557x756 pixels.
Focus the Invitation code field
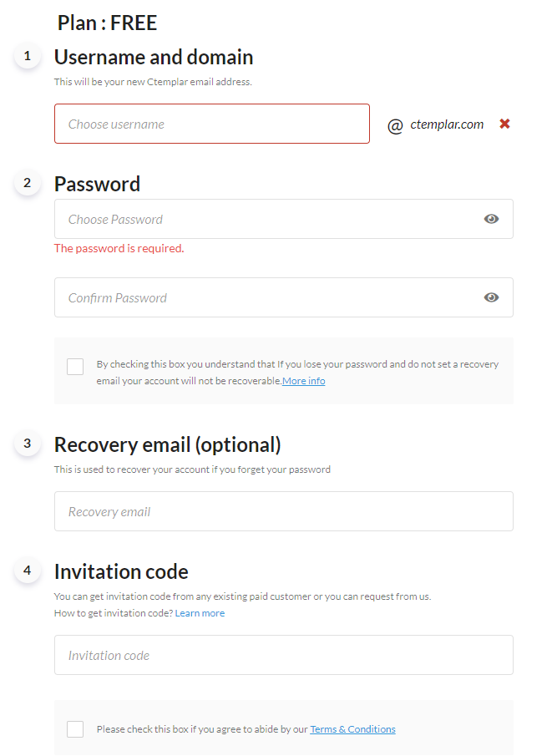pyautogui.click(x=284, y=655)
